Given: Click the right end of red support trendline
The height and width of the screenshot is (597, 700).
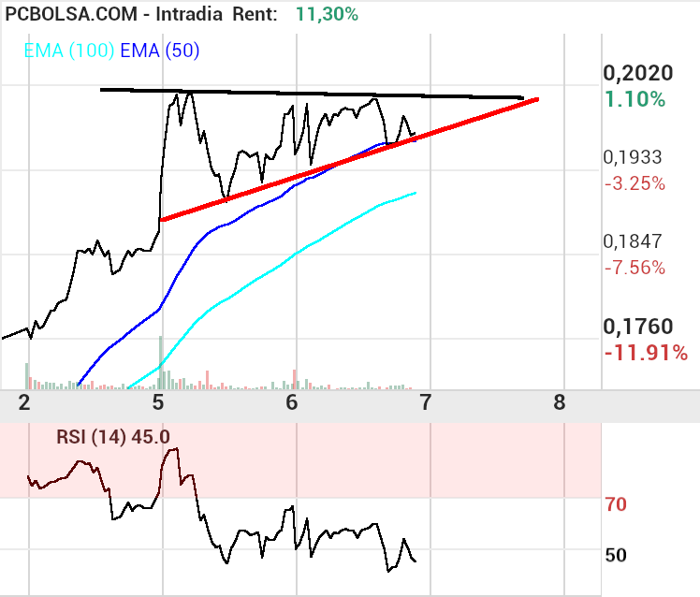Looking at the screenshot, I should (x=536, y=98).
